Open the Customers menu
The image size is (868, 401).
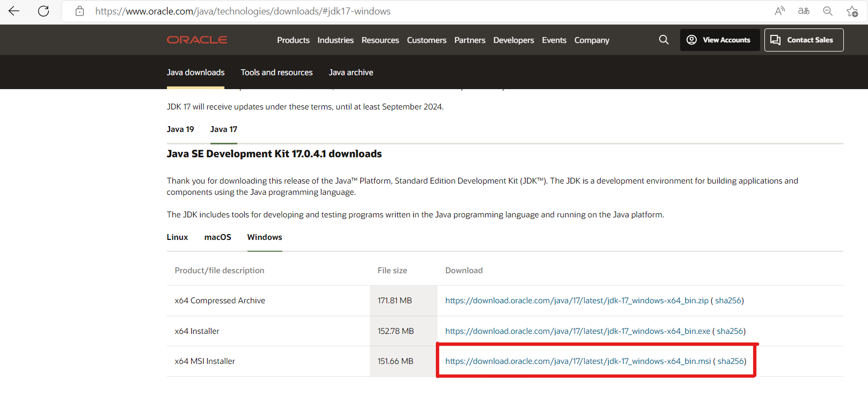pyautogui.click(x=427, y=40)
